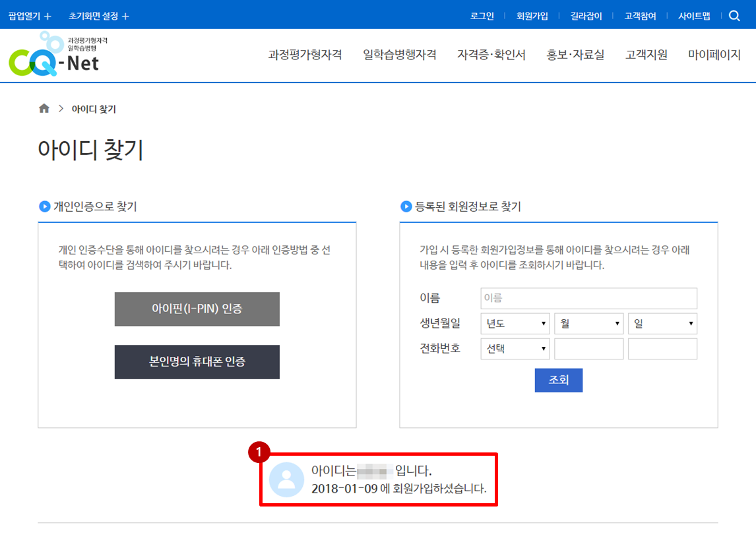756x554 pixels.
Task: Select the 자격증·확인서 menu
Action: point(491,55)
